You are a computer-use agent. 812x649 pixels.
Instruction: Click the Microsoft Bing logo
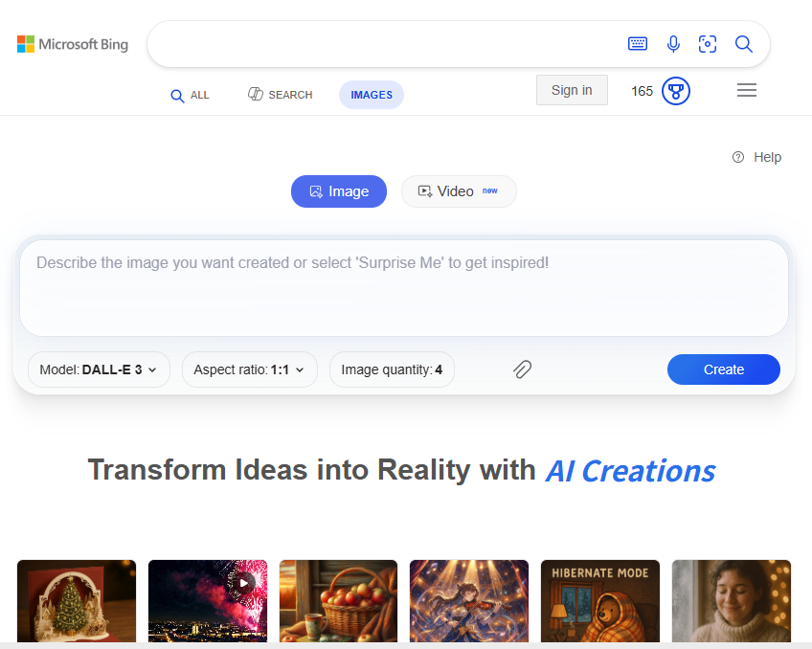point(72,43)
